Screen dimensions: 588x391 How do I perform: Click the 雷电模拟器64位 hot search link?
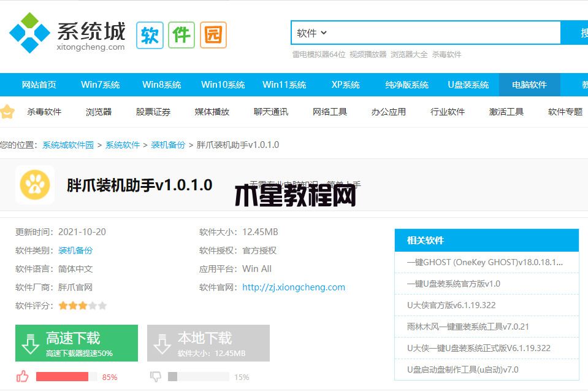319,55
